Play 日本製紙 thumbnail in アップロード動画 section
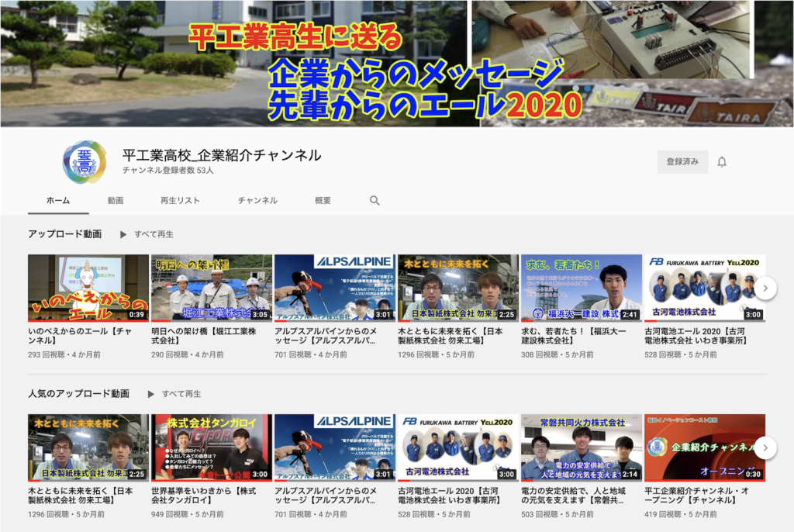The height and width of the screenshot is (532, 794). click(x=458, y=288)
